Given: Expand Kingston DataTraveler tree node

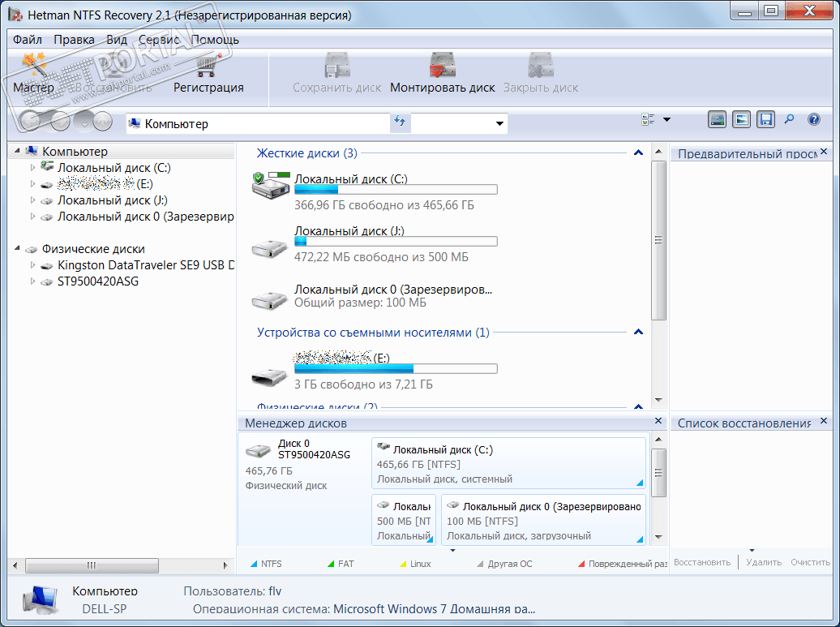Looking at the screenshot, I should [x=32, y=264].
